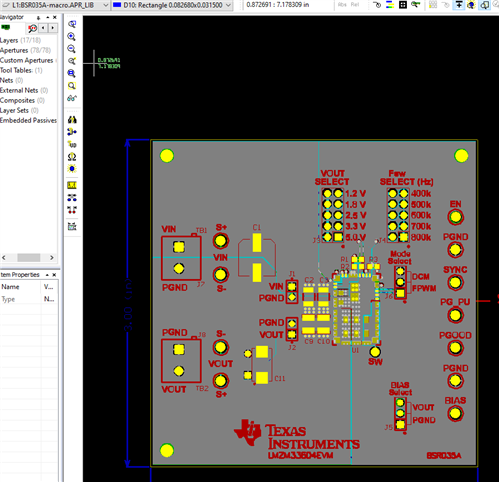The image size is (499, 482).
Task: Collapse the Item Properties panel
Action: coord(47,275)
